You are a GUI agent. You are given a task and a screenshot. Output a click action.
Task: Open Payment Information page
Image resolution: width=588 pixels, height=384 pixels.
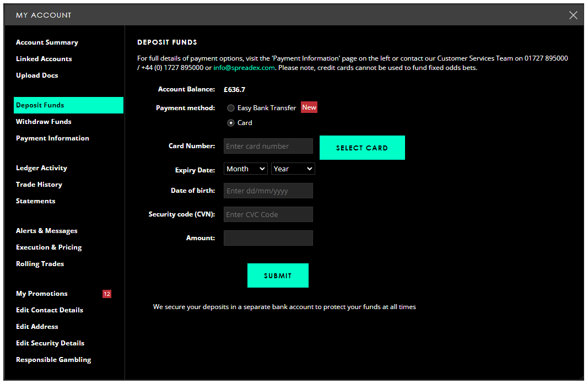pyautogui.click(x=52, y=138)
